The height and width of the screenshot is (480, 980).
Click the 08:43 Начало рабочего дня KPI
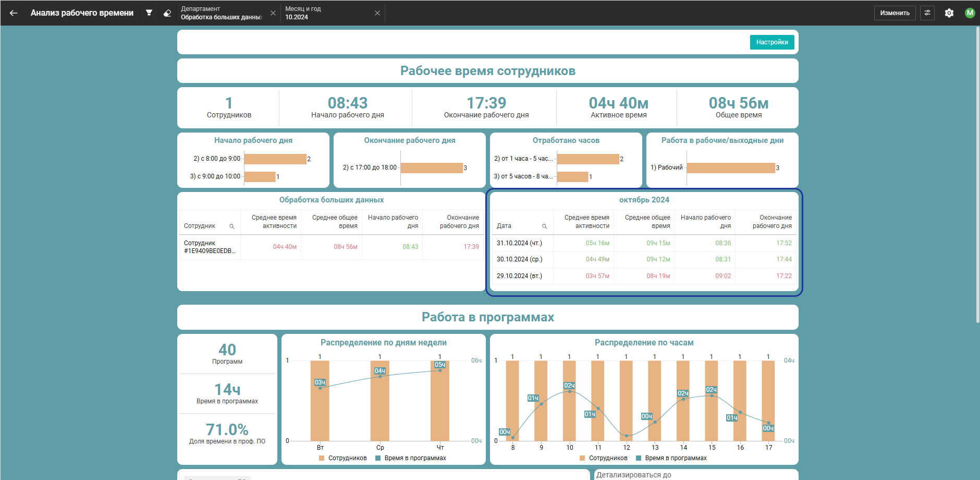click(348, 107)
